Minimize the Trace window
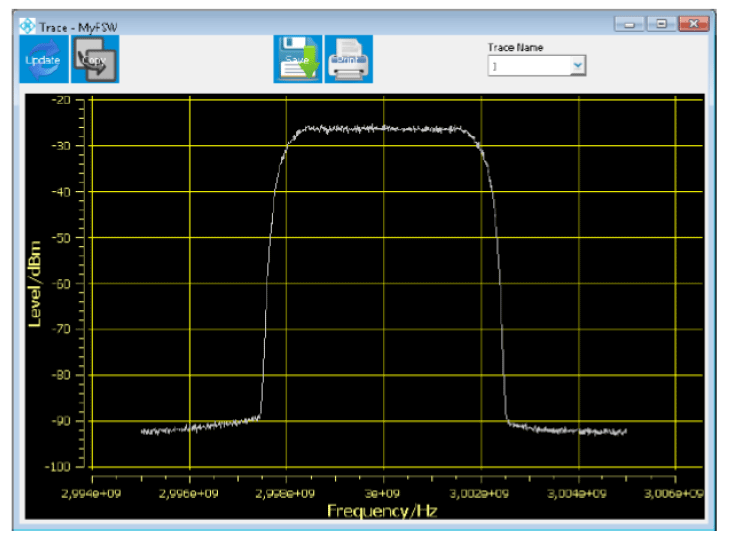Screen dimensions: 731x536 631,24
